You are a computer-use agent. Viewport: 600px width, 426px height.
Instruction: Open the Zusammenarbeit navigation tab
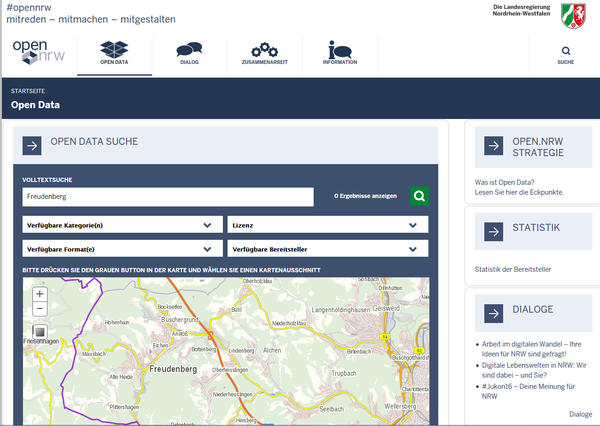click(264, 53)
